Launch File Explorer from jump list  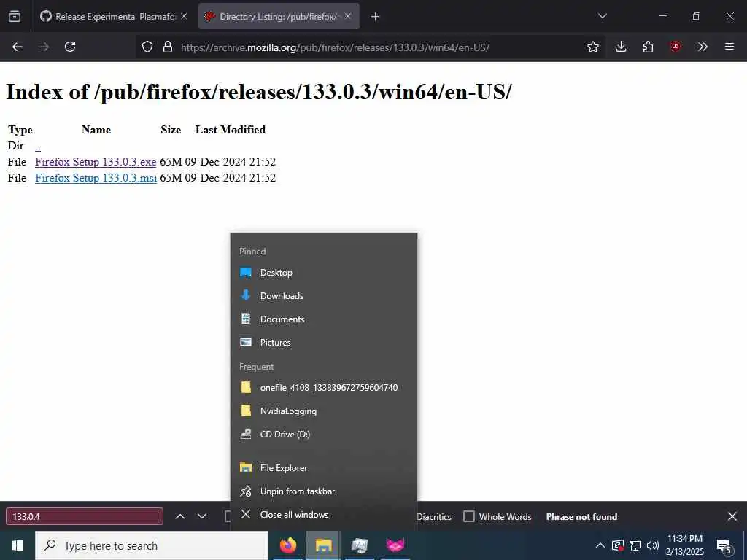point(324,468)
